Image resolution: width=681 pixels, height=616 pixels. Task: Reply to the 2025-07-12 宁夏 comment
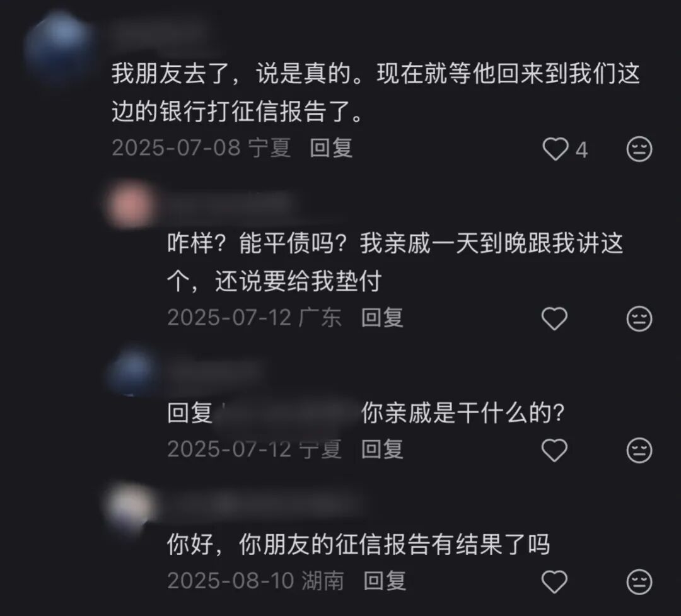[382, 449]
